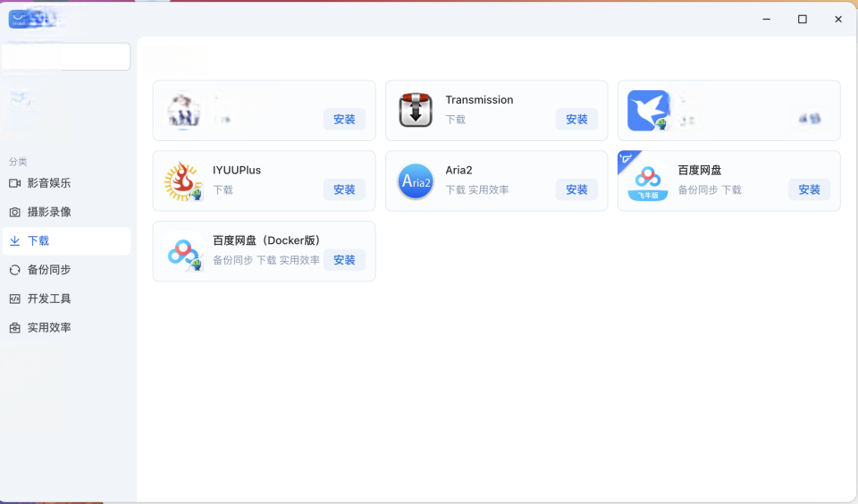Click the 下载 实用效率 tags under Aria2
858x504 pixels.
pos(477,189)
